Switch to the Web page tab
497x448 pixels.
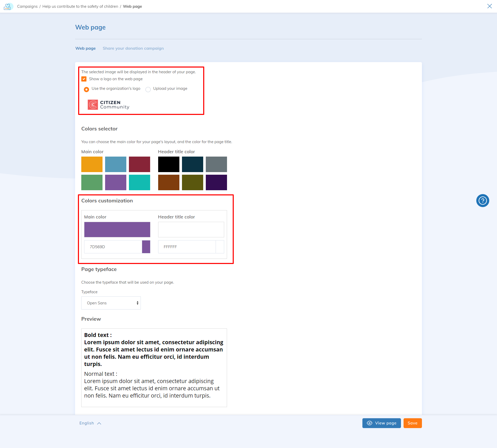[85, 48]
